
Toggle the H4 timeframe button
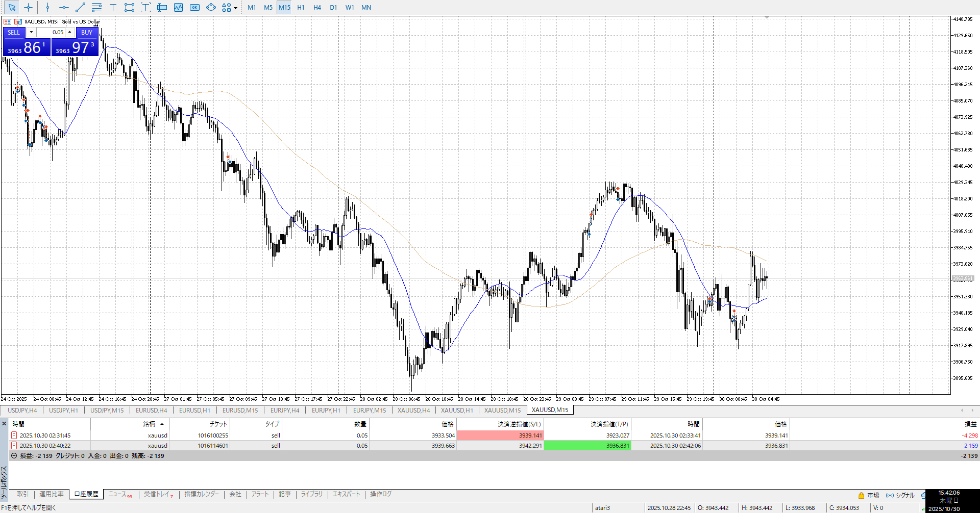pyautogui.click(x=317, y=8)
